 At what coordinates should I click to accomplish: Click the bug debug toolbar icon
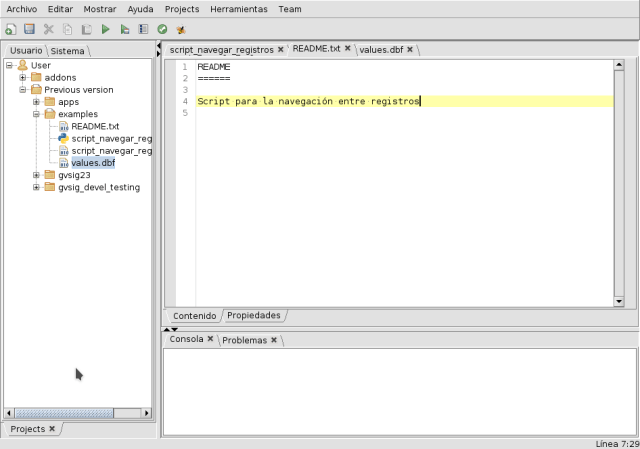pyautogui.click(x=181, y=29)
